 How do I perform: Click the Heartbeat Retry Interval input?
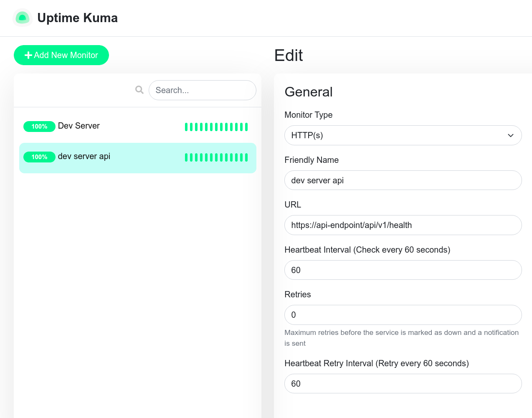(x=403, y=384)
